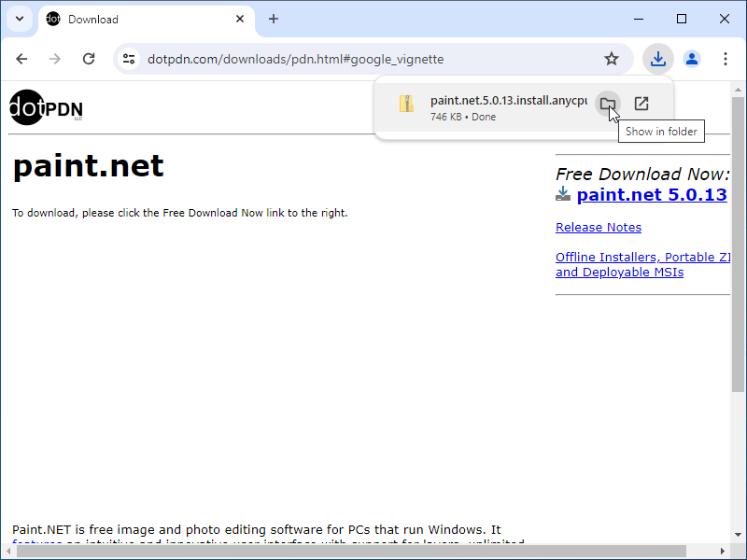
Task: Go back to previous page
Action: click(x=21, y=59)
